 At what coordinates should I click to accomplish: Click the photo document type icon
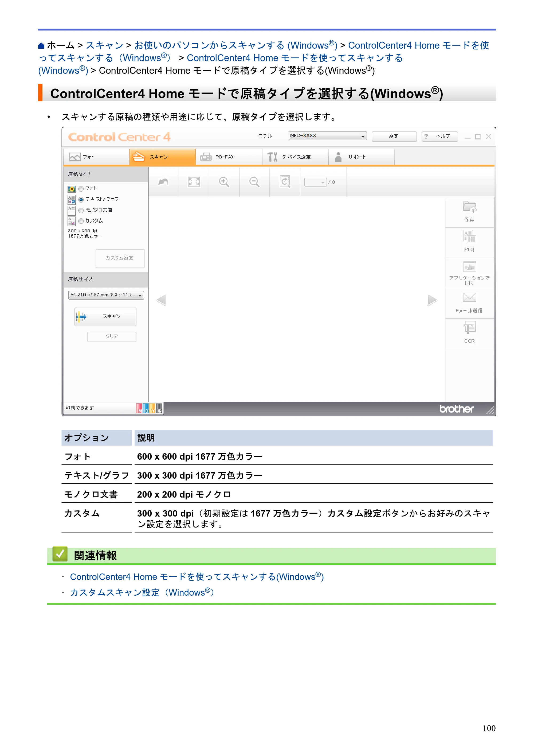click(71, 189)
